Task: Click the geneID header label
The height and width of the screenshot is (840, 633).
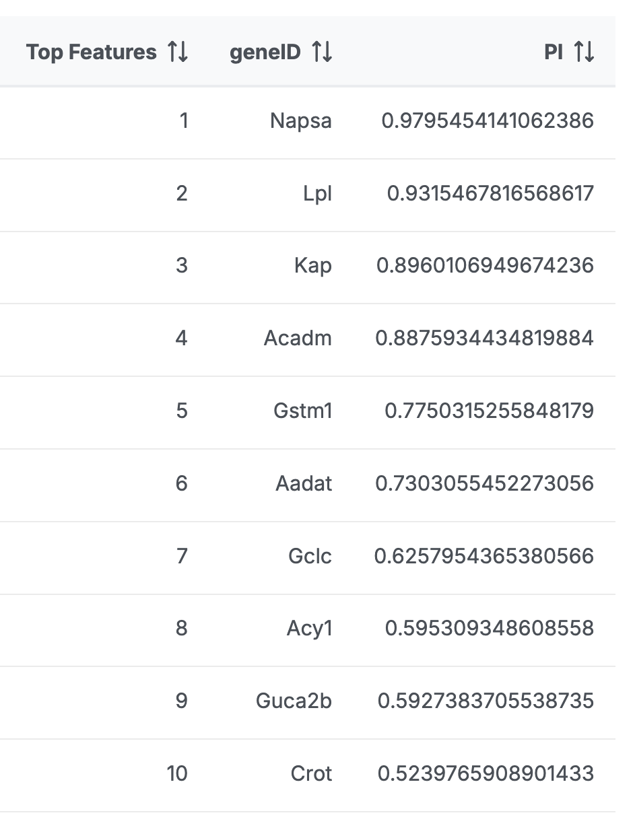Action: coord(265,52)
